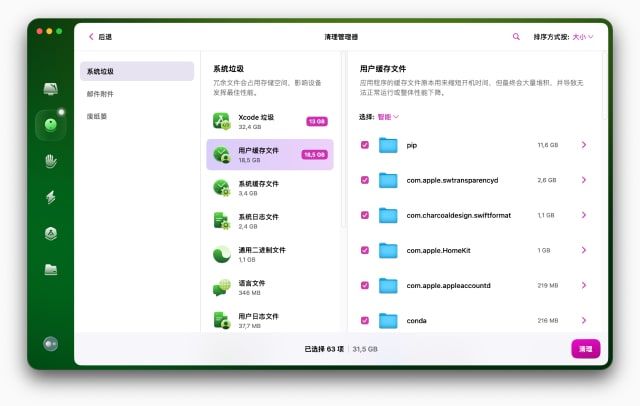The height and width of the screenshot is (406, 640).
Task: Switch to the 邮件附件 section
Action: [x=100, y=93]
